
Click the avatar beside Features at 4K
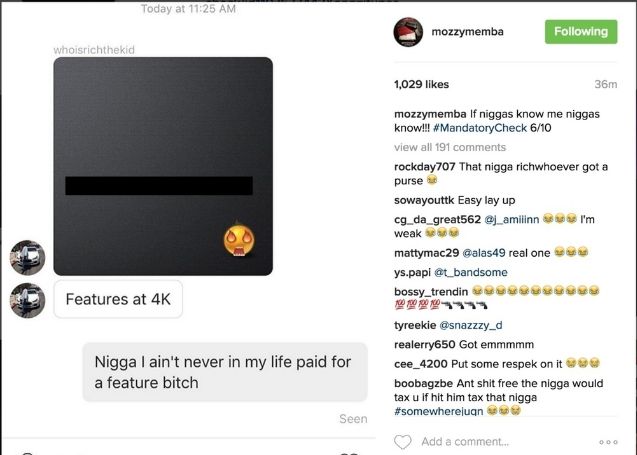click(x=28, y=301)
